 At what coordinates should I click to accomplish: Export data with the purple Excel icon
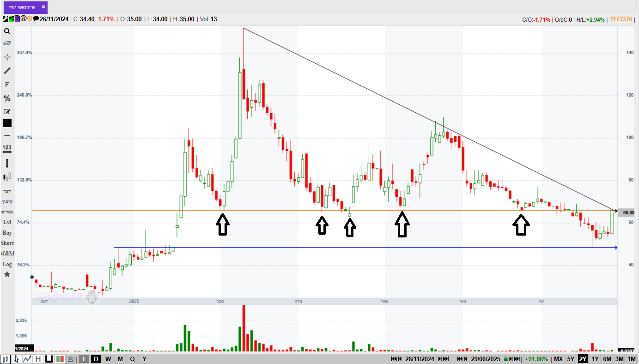[x=17, y=19]
